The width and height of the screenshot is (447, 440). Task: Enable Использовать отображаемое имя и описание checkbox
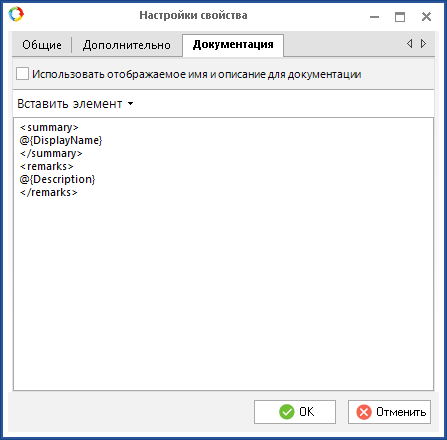pyautogui.click(x=22, y=74)
